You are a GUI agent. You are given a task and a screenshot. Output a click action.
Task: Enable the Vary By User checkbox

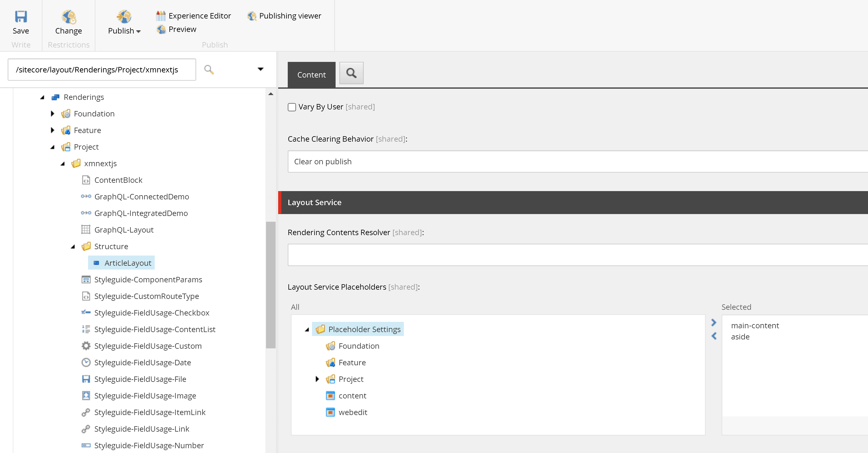(x=292, y=107)
